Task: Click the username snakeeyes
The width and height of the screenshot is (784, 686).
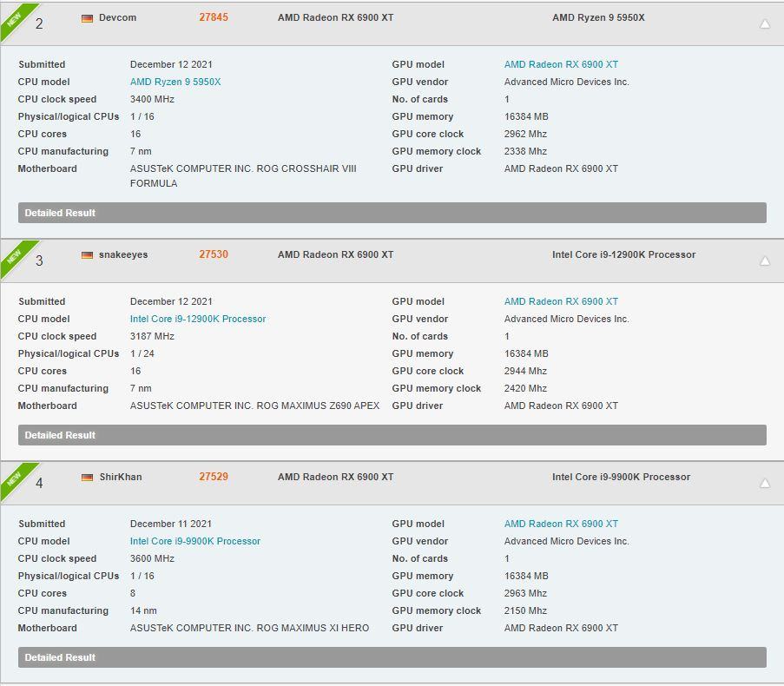Action: 123,254
